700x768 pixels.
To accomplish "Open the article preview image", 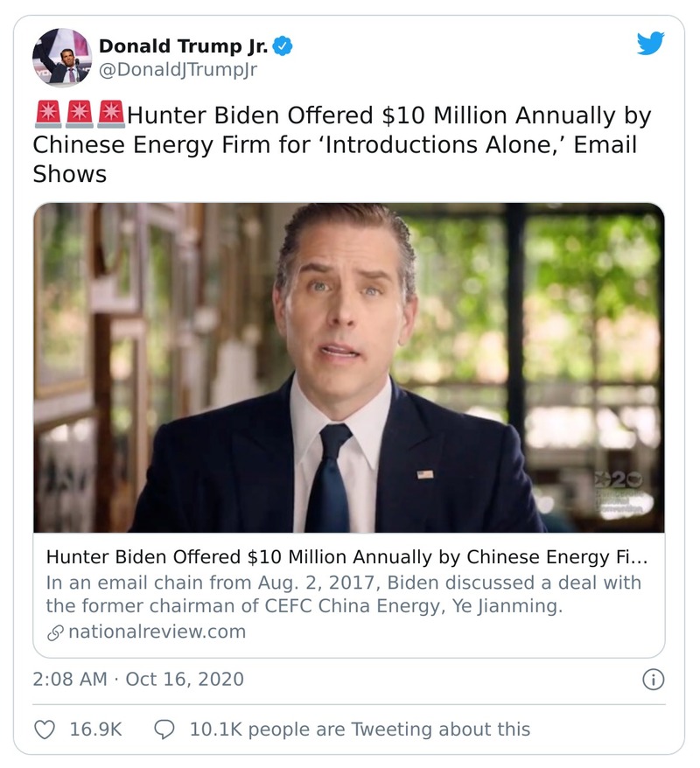I will [x=349, y=367].
